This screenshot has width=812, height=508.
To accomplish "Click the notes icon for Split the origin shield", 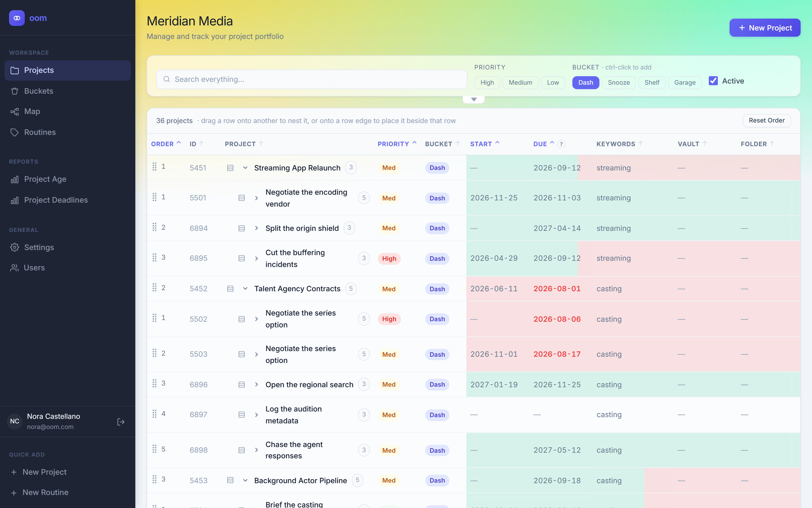I will (x=242, y=228).
